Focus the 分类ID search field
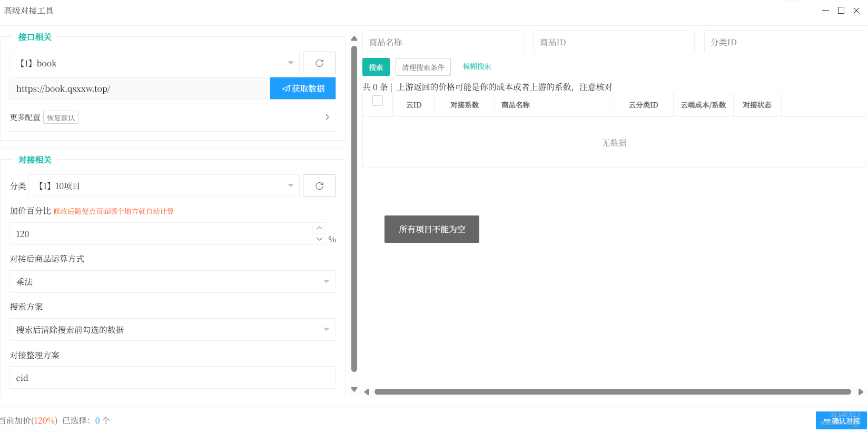The height and width of the screenshot is (432, 868). [x=785, y=42]
